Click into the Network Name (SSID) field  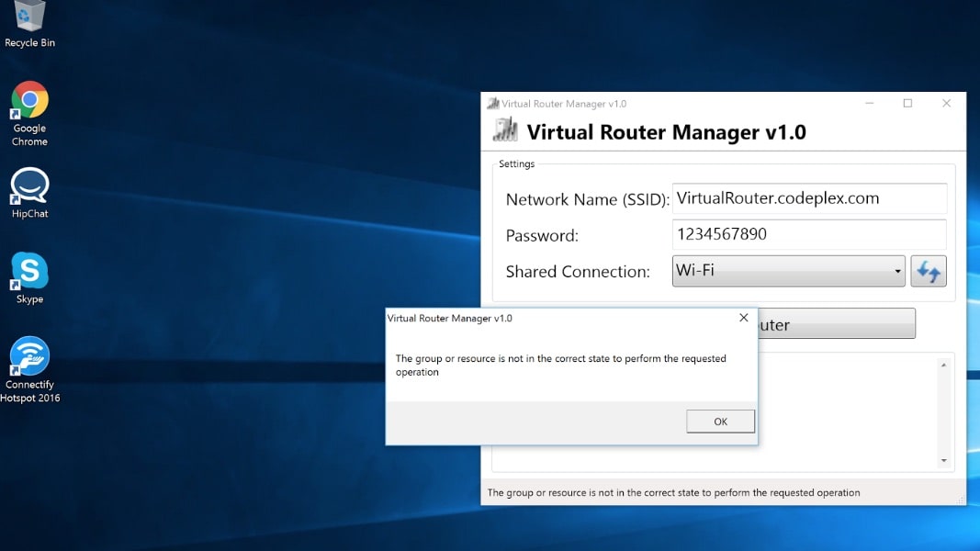(x=808, y=198)
